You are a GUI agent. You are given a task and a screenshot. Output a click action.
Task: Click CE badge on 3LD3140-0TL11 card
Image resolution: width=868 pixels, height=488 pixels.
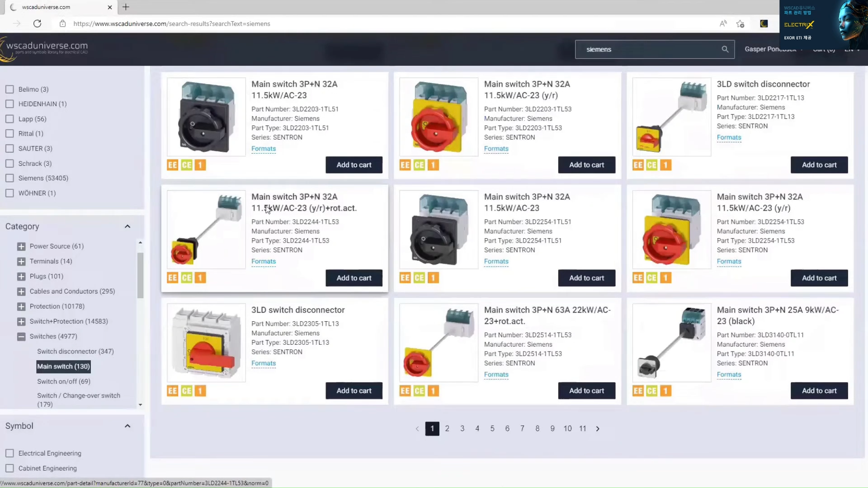652,391
